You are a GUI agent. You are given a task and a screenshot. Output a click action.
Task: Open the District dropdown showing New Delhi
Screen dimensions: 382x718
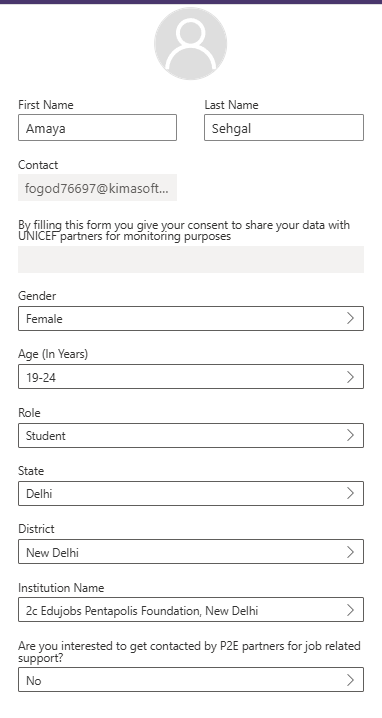191,551
